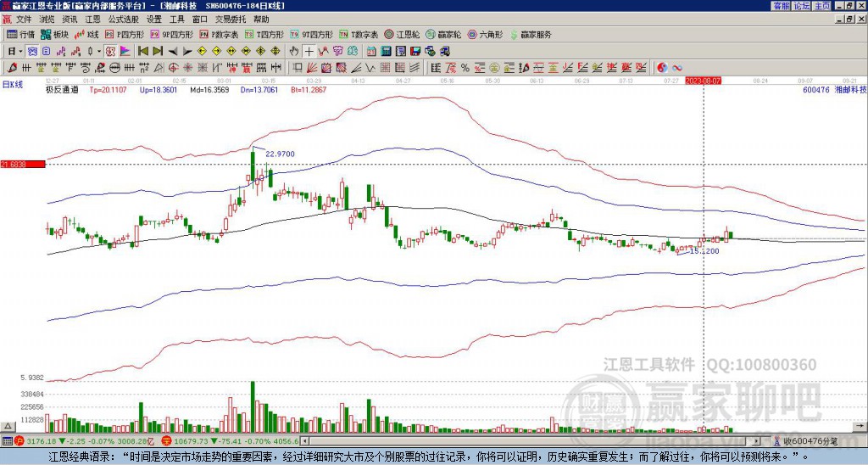Toggle the crosshair cursor tool

tap(309, 52)
